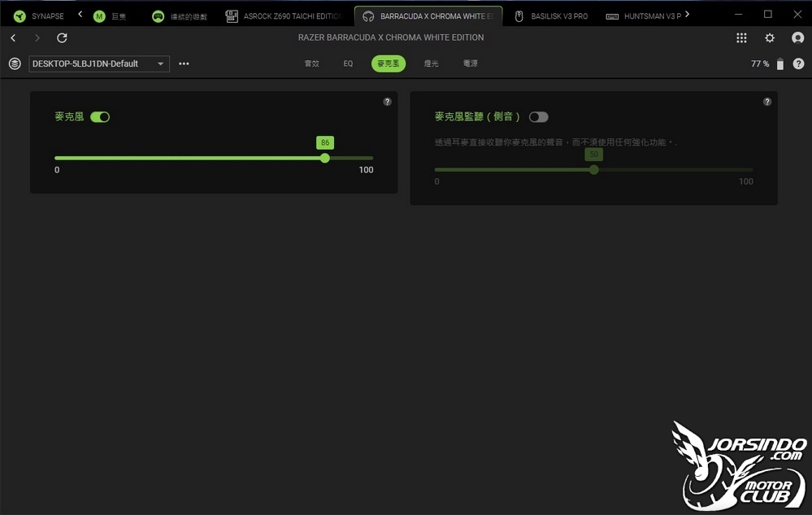Click the green Synapse logo icon
The height and width of the screenshot is (515, 812).
click(x=20, y=16)
